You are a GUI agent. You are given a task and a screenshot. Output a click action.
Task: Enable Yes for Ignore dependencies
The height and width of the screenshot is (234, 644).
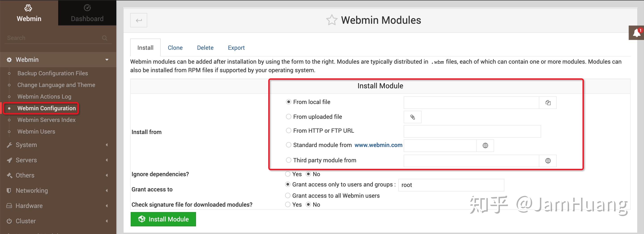tap(288, 174)
